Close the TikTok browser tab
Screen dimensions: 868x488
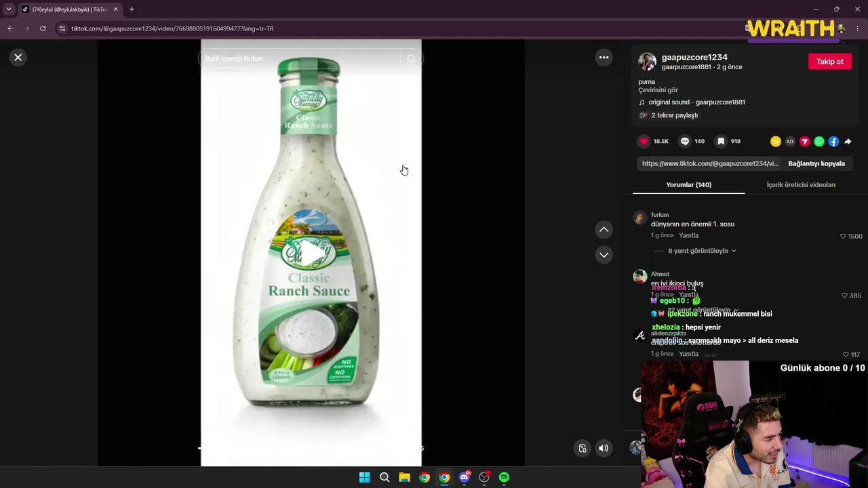tap(115, 9)
